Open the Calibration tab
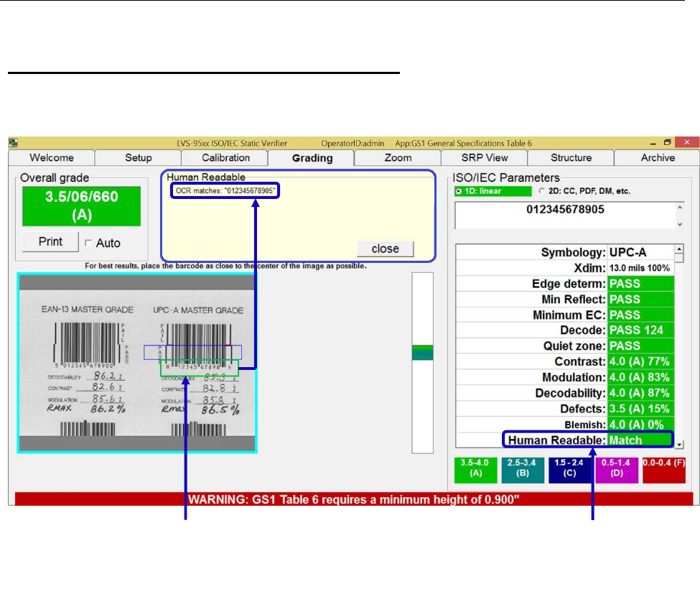Viewport: 700px width, 602px height. pyautogui.click(x=225, y=157)
